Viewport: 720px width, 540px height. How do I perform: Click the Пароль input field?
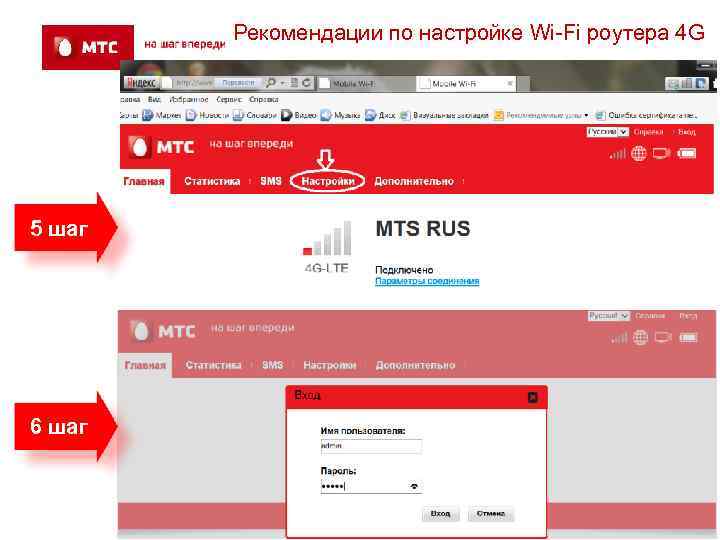tap(371, 486)
